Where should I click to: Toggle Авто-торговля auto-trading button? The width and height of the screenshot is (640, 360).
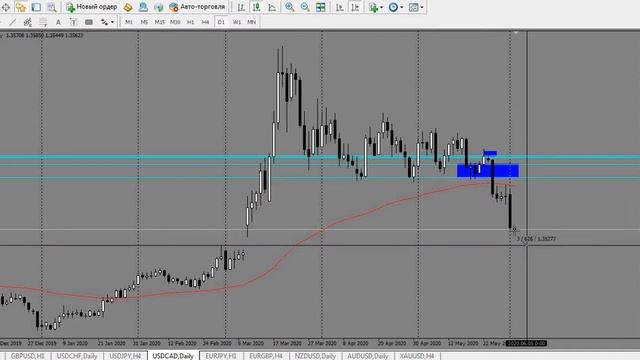[x=197, y=7]
